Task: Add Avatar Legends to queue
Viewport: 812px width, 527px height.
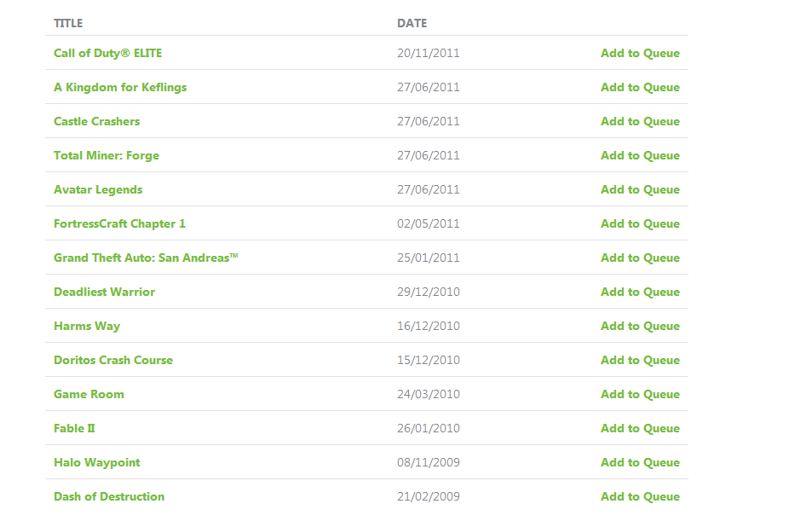Action: (640, 189)
